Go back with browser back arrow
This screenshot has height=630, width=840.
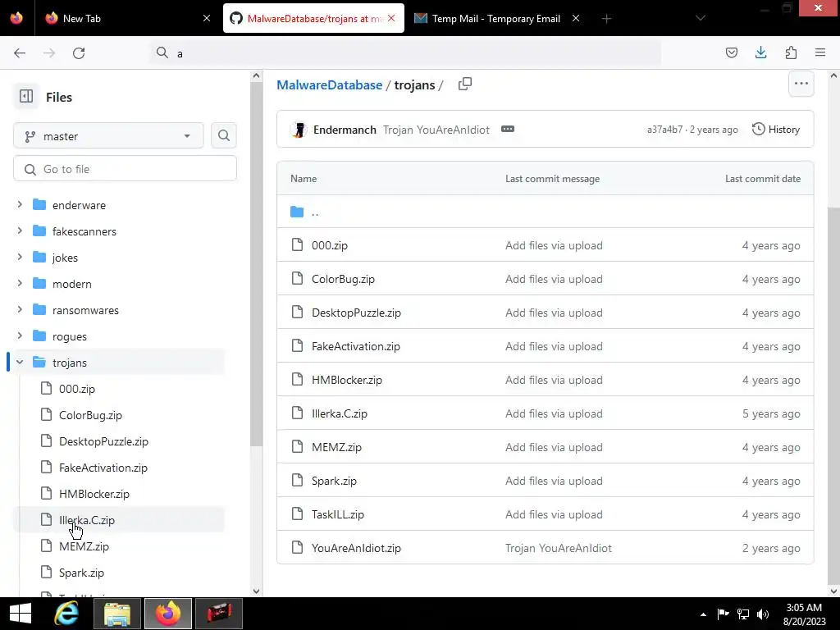click(x=20, y=53)
